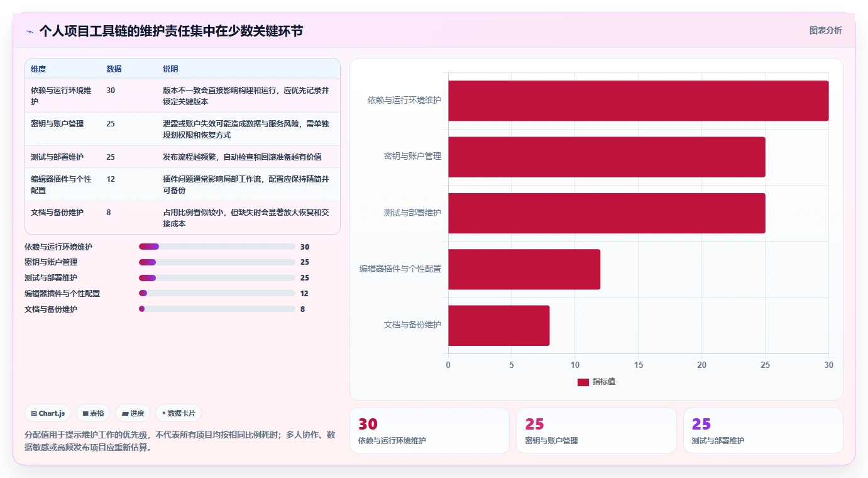Click the 依赖与运行环境维护 chart bar
The image size is (868, 478).
point(638,101)
